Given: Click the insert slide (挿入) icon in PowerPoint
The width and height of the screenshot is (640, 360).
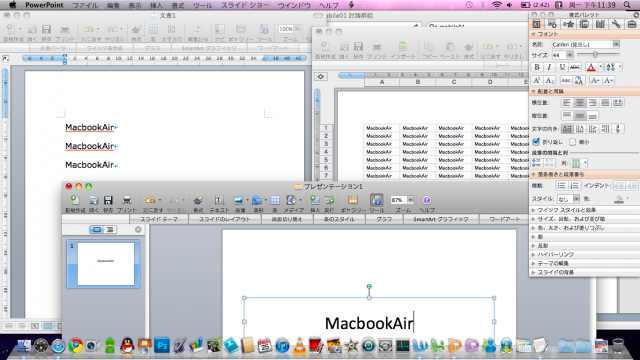Looking at the screenshot, I should point(315,200).
